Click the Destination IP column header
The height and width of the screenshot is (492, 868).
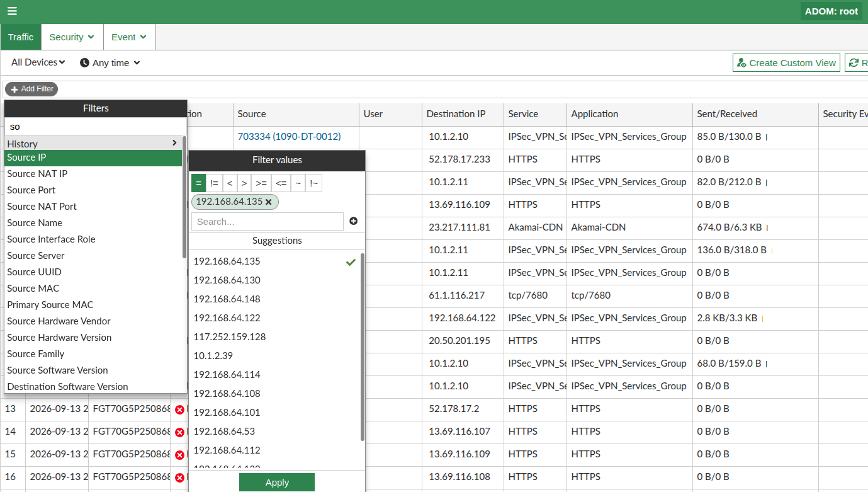point(463,114)
